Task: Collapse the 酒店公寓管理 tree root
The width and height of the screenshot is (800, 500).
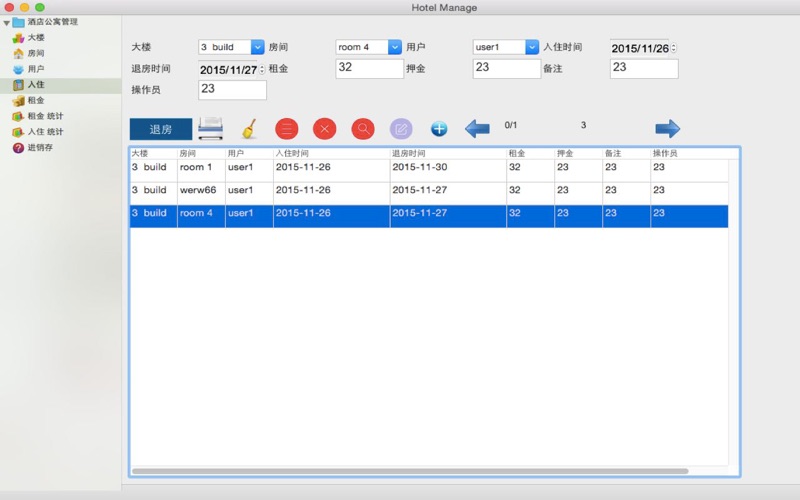Action: pos(7,21)
